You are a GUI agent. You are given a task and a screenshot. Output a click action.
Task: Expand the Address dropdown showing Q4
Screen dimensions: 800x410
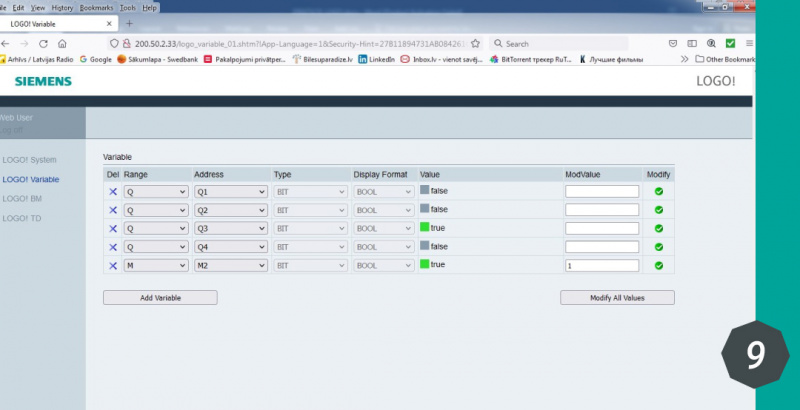230,247
